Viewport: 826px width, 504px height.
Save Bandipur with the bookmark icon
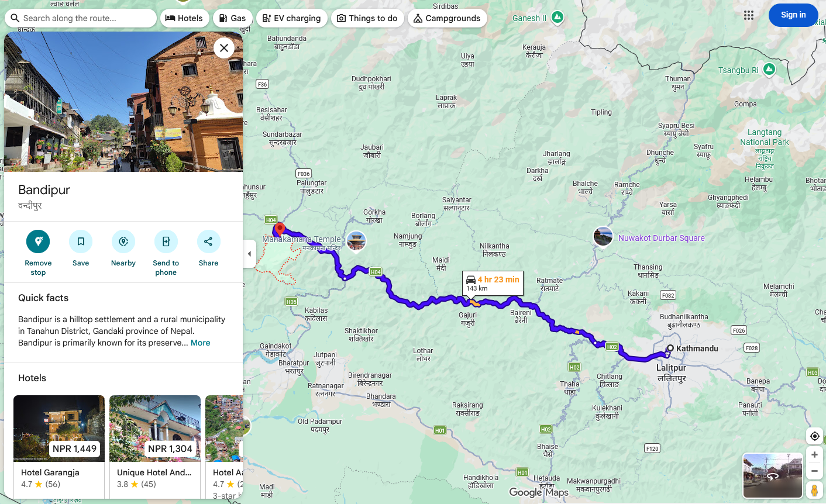81,241
